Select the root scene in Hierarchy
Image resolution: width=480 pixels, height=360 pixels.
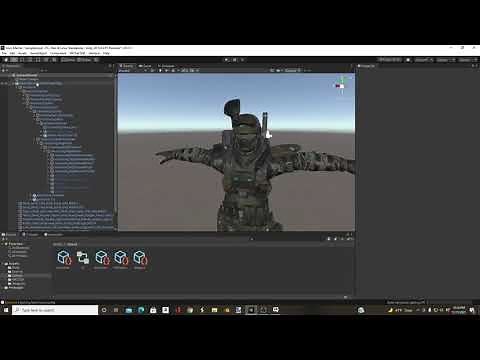(x=27, y=75)
